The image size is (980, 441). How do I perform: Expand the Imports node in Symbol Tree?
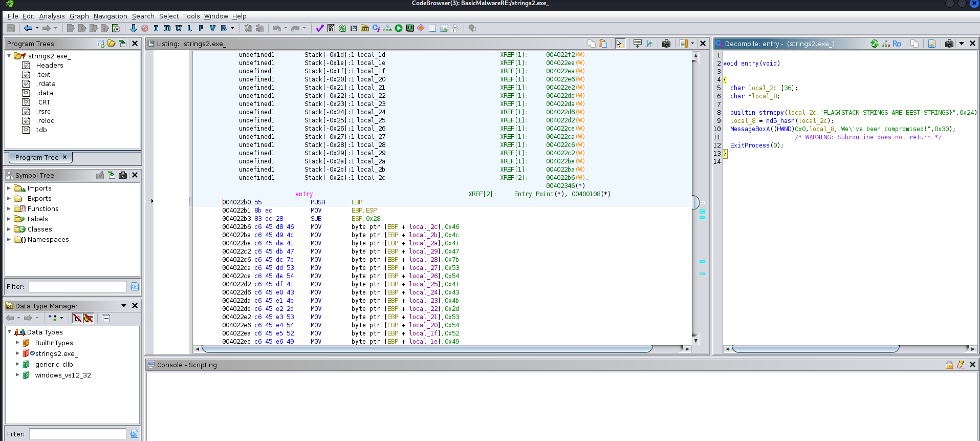coord(9,188)
